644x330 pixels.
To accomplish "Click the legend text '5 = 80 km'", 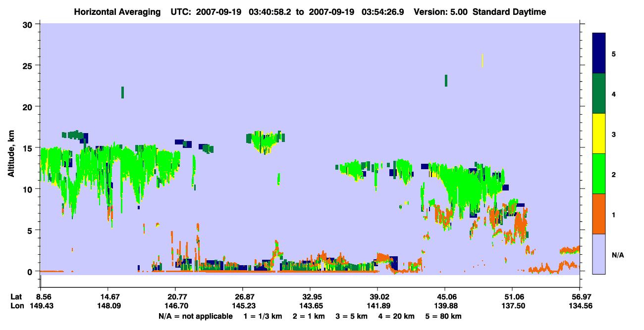I will coord(444,316).
